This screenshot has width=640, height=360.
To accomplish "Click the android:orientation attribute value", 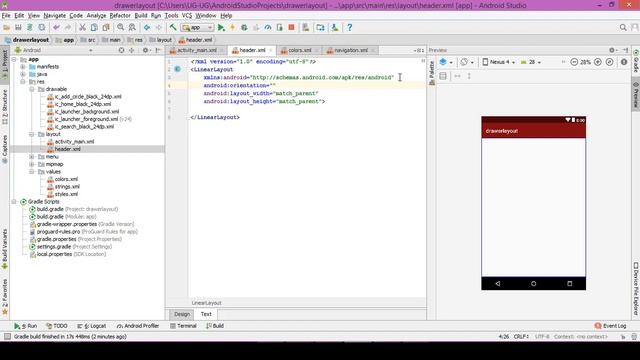I will [273, 86].
